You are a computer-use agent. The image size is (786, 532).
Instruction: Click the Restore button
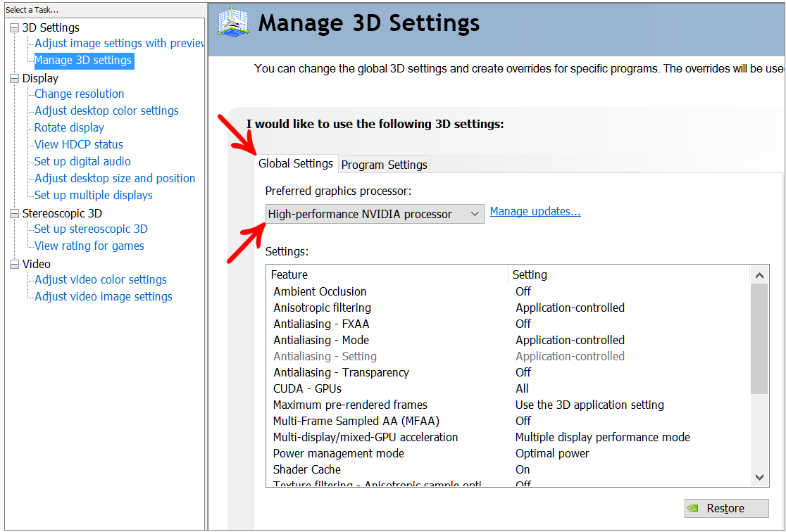pyautogui.click(x=726, y=508)
